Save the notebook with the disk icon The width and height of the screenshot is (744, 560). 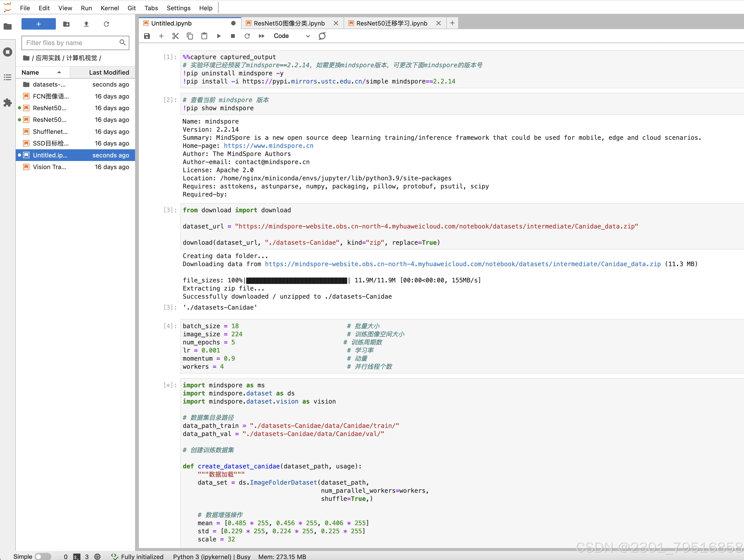pyautogui.click(x=147, y=36)
